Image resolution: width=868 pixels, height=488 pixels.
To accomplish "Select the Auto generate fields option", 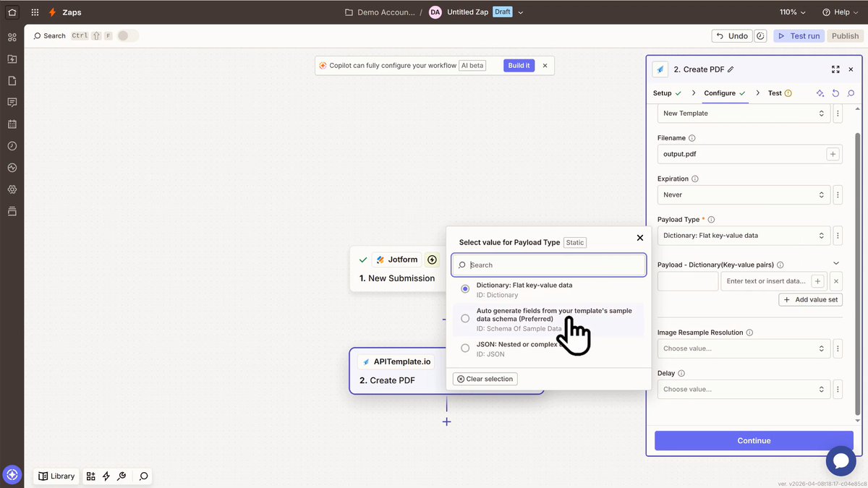I will [464, 318].
